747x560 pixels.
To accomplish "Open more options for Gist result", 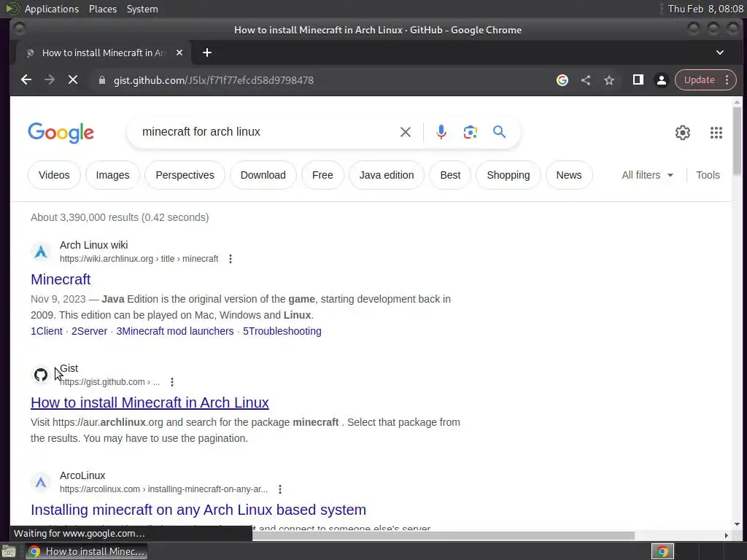I will click(172, 382).
